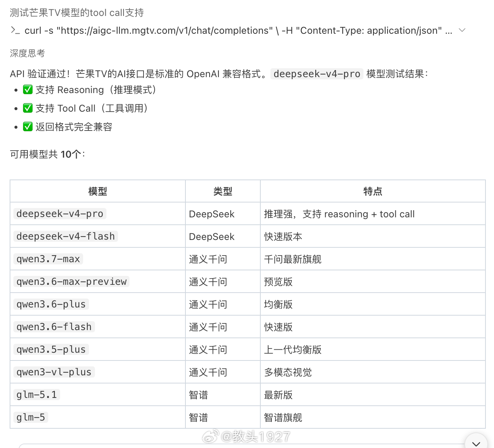Click the 多模态视觉 cell
Image resolution: width=494 pixels, height=448 pixels.
373,372
